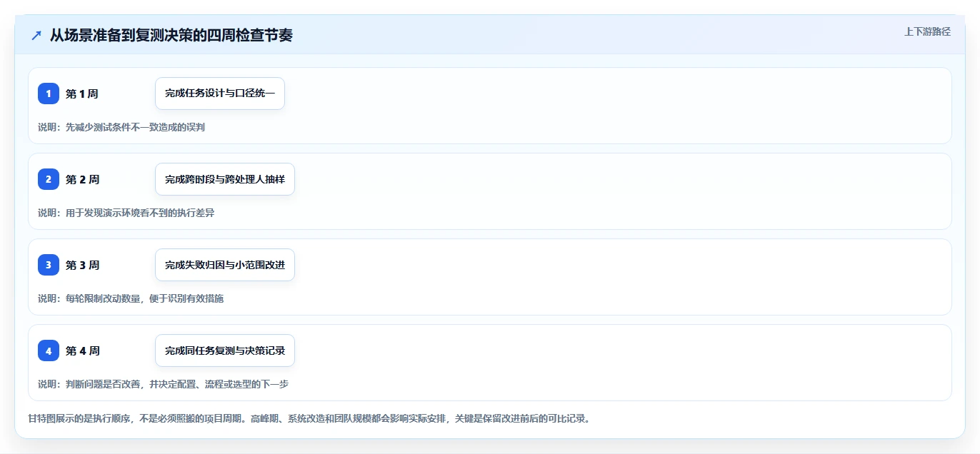Select the 完成同任务复测与决策记录 box

click(x=225, y=350)
